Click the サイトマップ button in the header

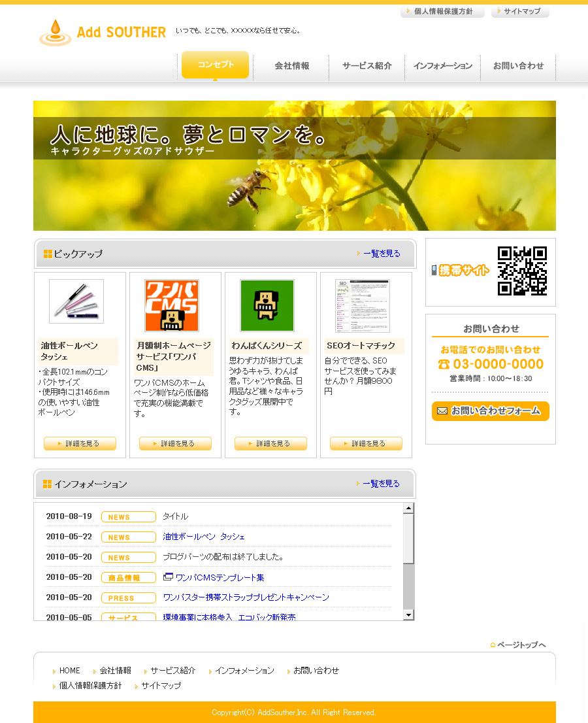(520, 12)
